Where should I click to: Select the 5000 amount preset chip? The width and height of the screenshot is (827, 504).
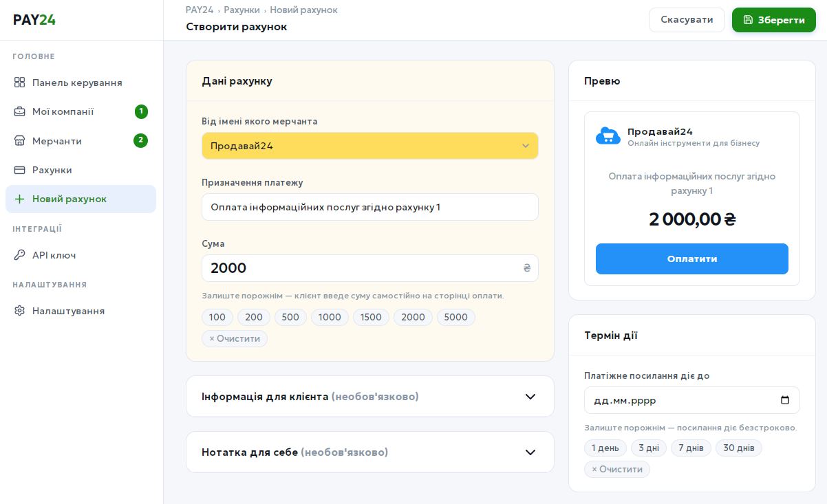[455, 317]
